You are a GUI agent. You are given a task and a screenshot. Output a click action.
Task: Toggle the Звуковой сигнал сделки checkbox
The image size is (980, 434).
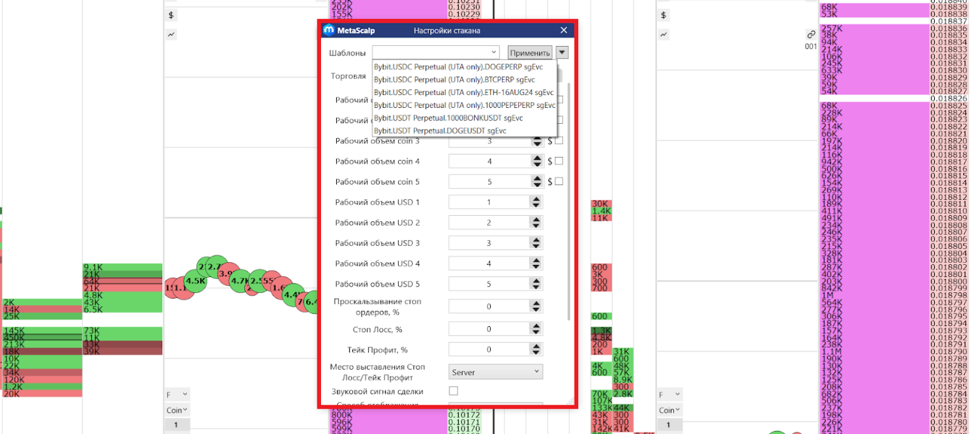click(x=454, y=391)
